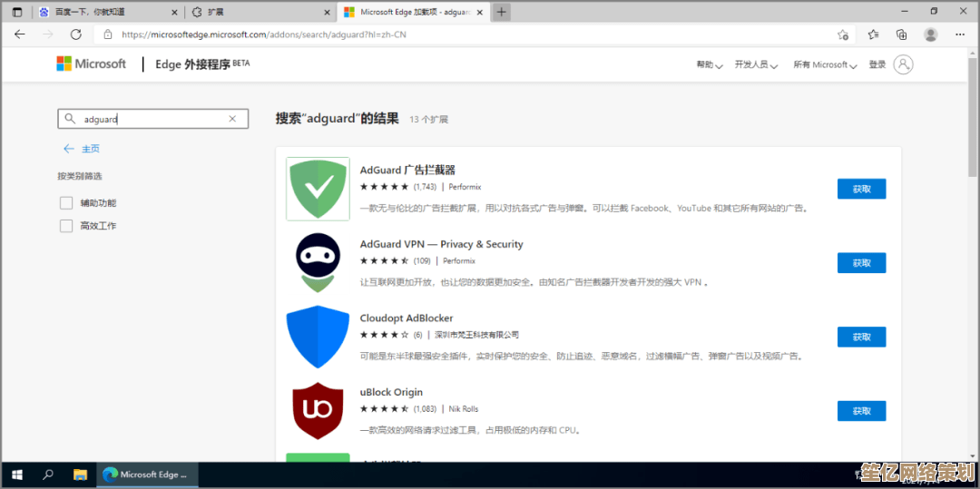Image resolution: width=980 pixels, height=489 pixels.
Task: Get the Cloudopt AdBlocker extension
Action: click(x=861, y=337)
